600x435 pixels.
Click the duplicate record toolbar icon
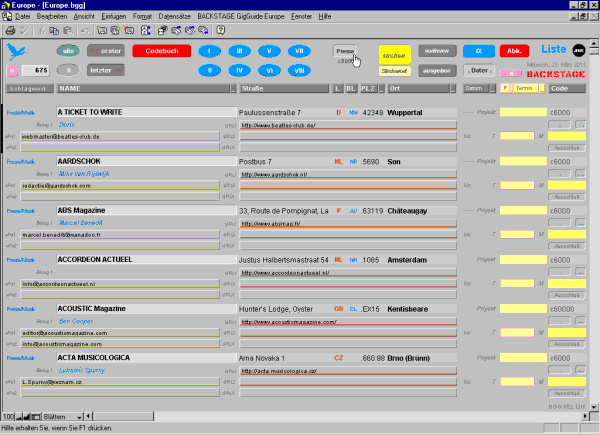click(x=115, y=31)
